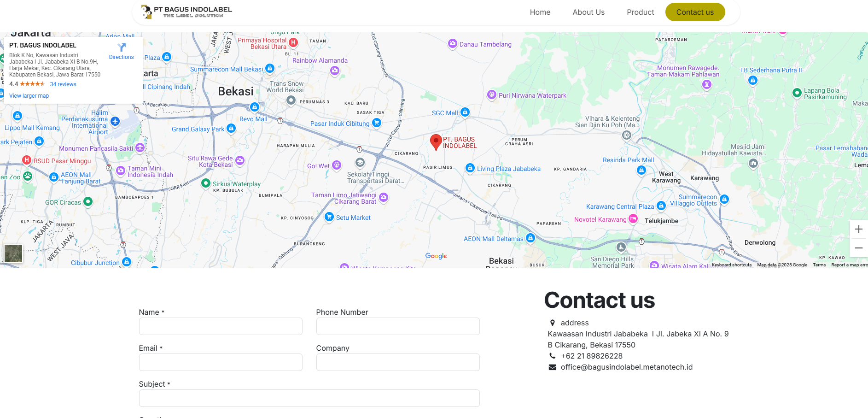Click the Novotel Karawang hotel marker
The image size is (868, 418).
click(x=633, y=218)
